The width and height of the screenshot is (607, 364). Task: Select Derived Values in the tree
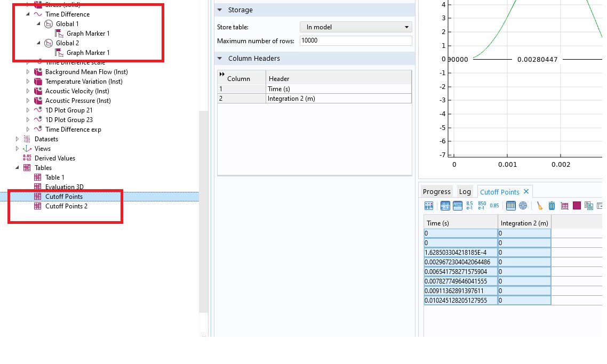pos(54,158)
